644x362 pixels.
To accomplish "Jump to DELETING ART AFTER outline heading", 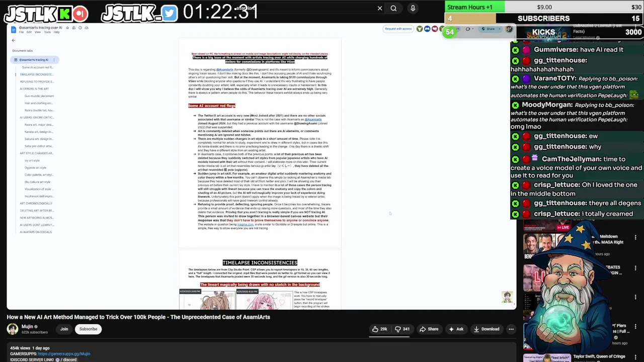I will [x=36, y=211].
